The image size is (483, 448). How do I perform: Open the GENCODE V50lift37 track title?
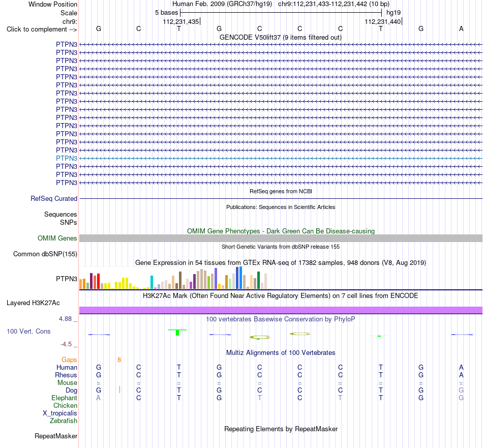(x=281, y=37)
